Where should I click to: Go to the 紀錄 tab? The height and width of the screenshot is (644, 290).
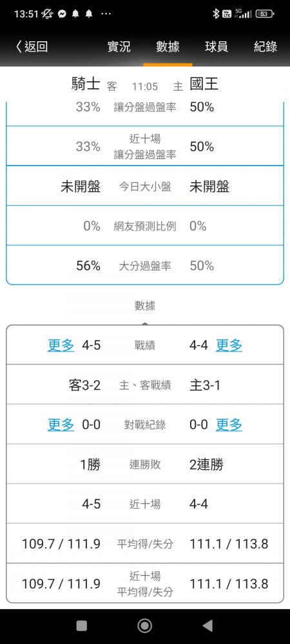pos(266,46)
